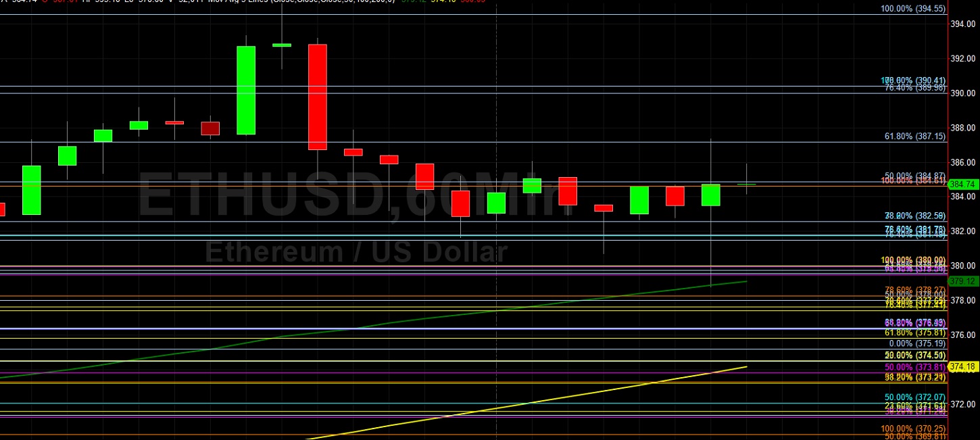
Task: Click the 376.00 price axis label
Action: pyautogui.click(x=963, y=335)
